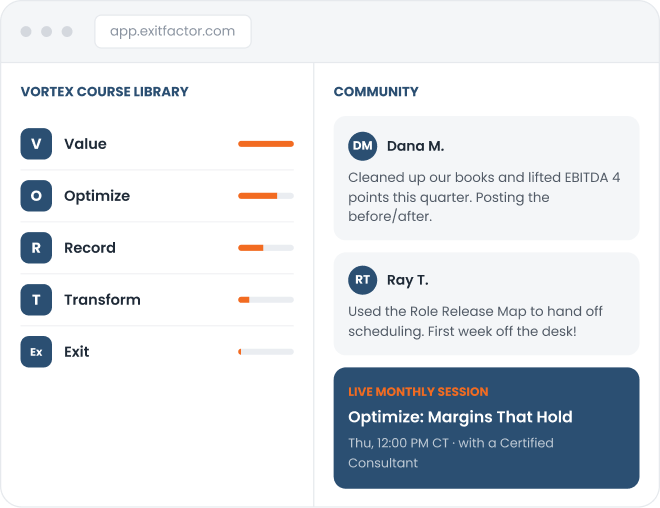660x508 pixels.
Task: Click the Optimize progress bar
Action: pos(266,196)
